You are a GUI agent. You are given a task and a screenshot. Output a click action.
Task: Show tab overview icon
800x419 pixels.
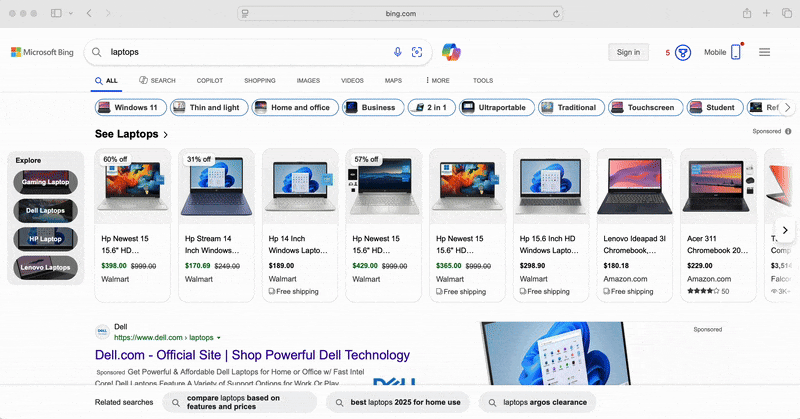tap(787, 13)
